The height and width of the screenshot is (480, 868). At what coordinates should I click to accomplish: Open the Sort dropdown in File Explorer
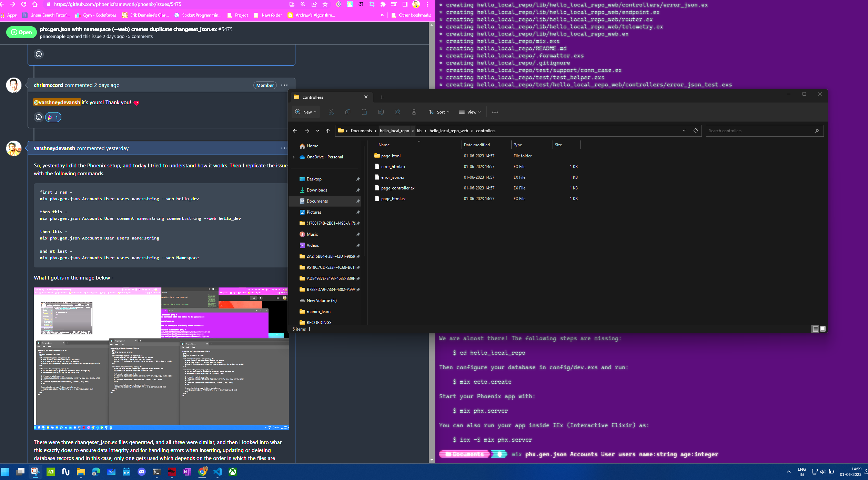point(439,112)
